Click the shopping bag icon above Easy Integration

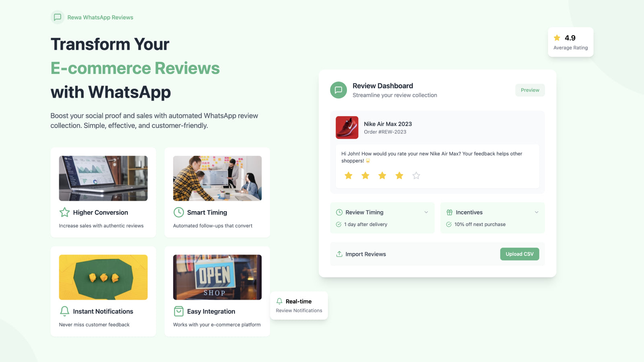[179, 311]
